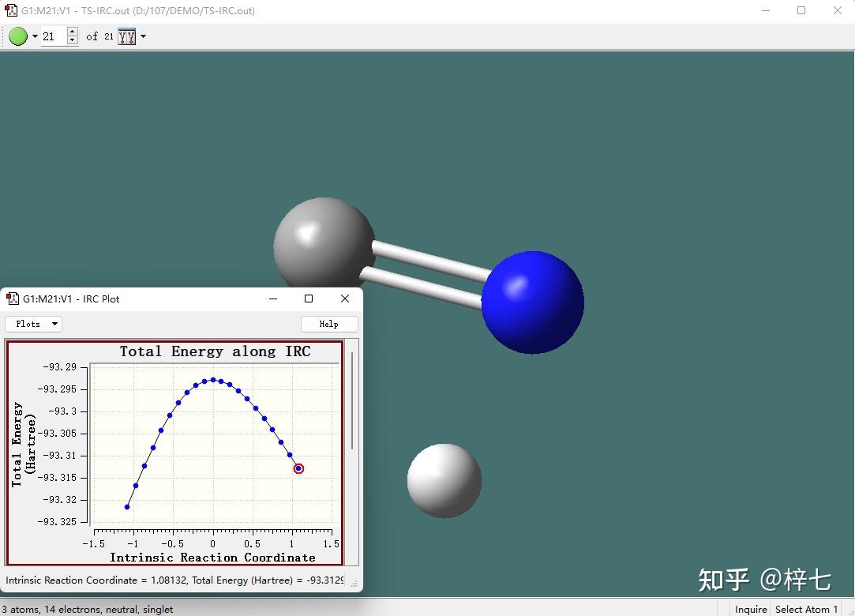Click the IRC Plot window resize grip
This screenshot has width=855, height=616.
(x=354, y=584)
